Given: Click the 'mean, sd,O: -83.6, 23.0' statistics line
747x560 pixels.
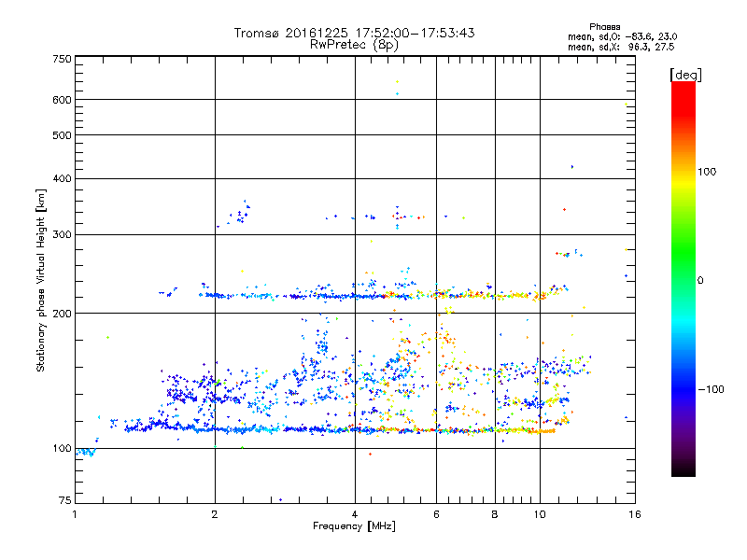Looking at the screenshot, I should click(622, 36).
